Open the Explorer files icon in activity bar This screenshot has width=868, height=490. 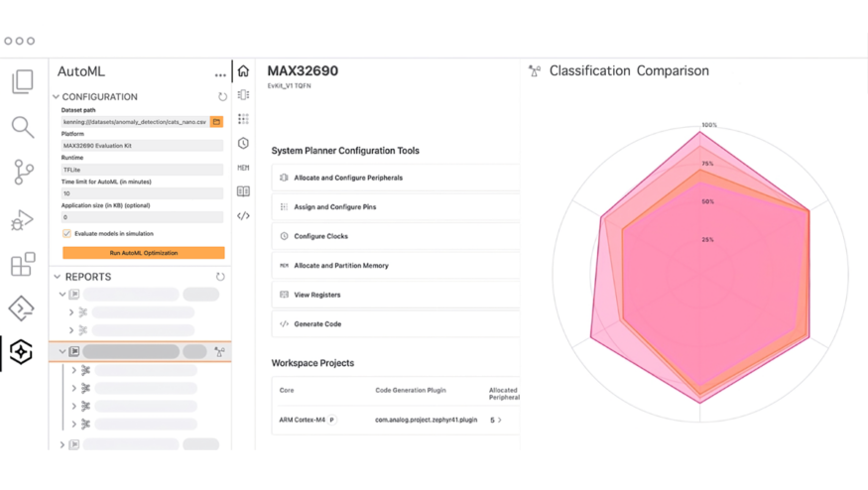click(x=22, y=81)
